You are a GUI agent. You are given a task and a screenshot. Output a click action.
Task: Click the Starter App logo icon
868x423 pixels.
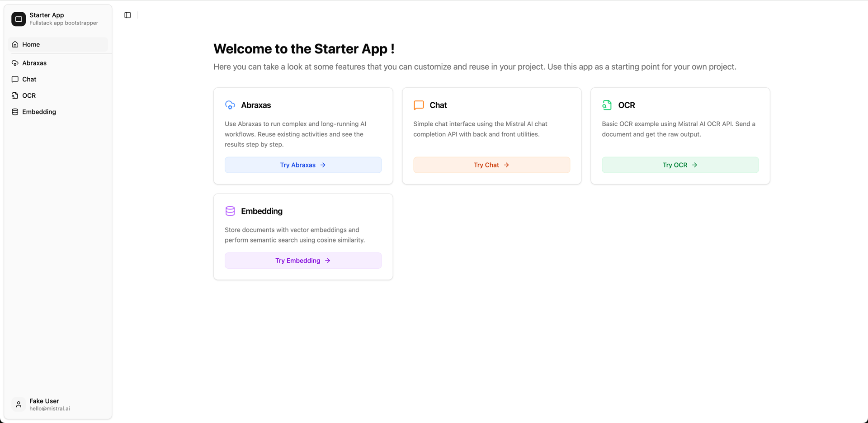[x=19, y=19]
